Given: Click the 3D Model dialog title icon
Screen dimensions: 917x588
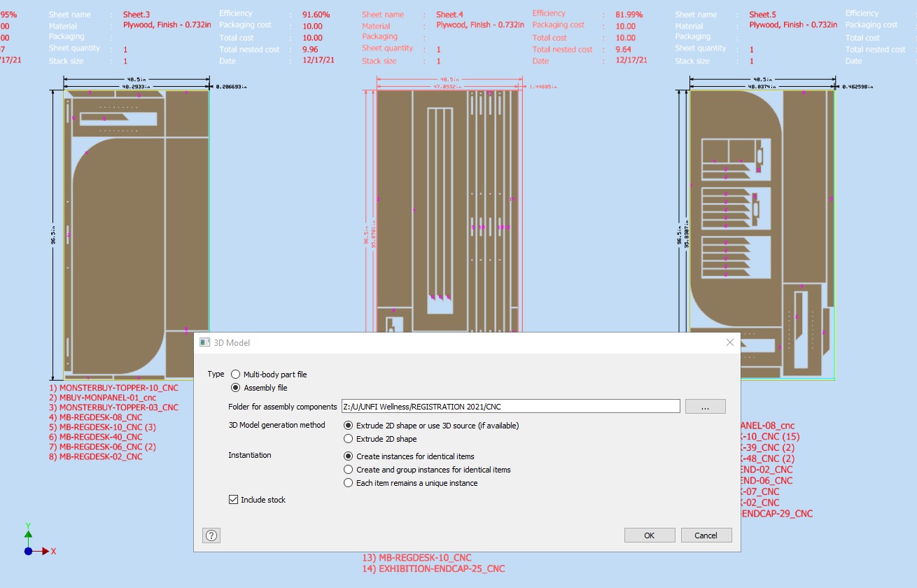Looking at the screenshot, I should [205, 342].
